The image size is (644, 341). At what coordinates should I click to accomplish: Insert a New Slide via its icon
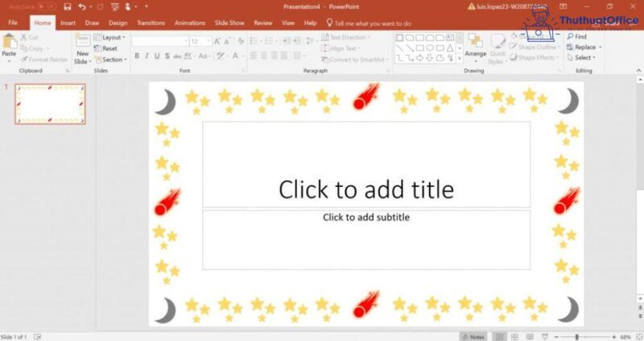(x=83, y=40)
